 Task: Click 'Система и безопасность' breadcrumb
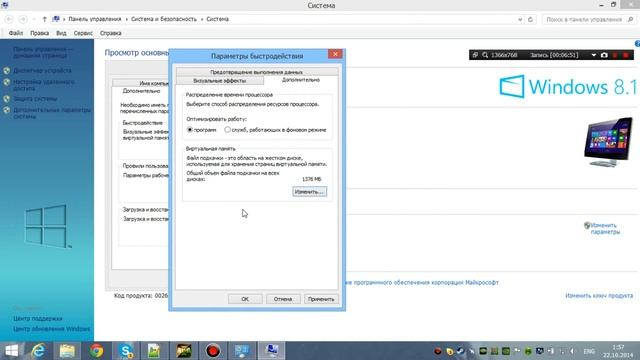coord(164,19)
